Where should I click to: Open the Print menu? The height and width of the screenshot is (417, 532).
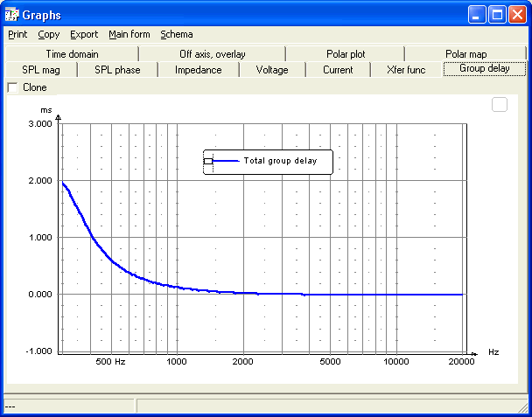17,34
